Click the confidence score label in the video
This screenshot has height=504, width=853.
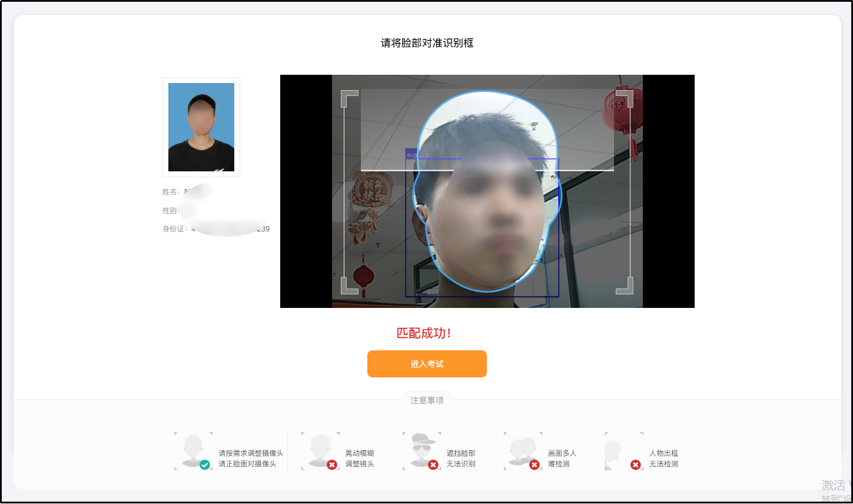click(412, 155)
